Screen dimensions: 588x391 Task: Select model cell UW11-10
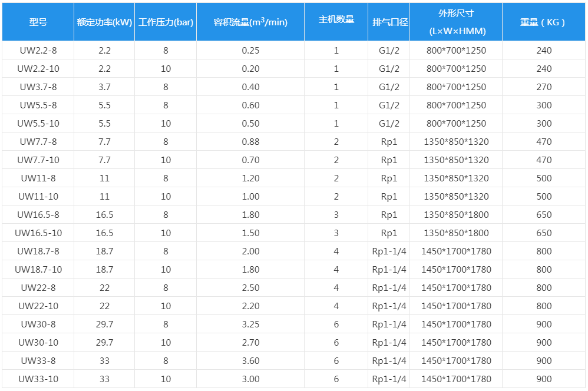pyautogui.click(x=38, y=197)
